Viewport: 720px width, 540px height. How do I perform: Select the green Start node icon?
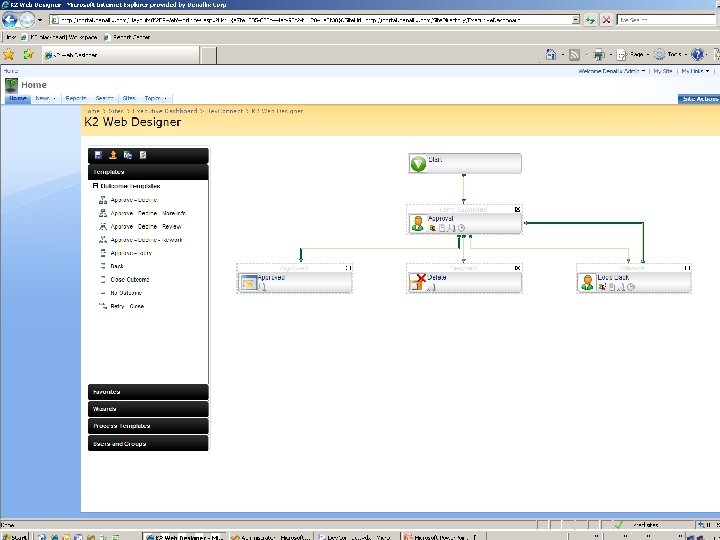pyautogui.click(x=418, y=164)
